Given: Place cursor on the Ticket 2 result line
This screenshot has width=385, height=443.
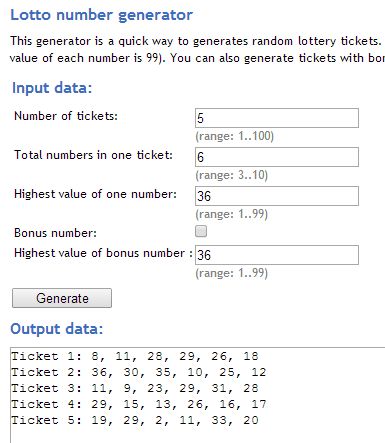Looking at the screenshot, I should (139, 372).
